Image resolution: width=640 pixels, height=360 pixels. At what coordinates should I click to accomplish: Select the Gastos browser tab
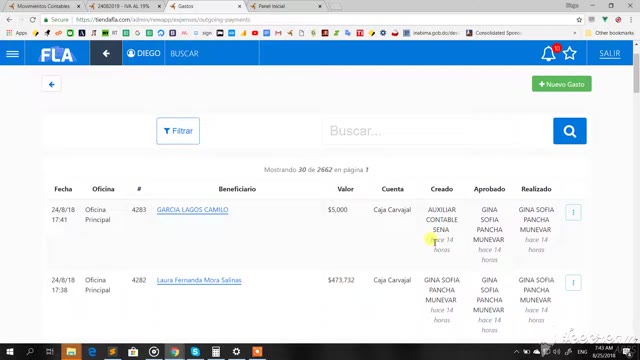coord(204,6)
